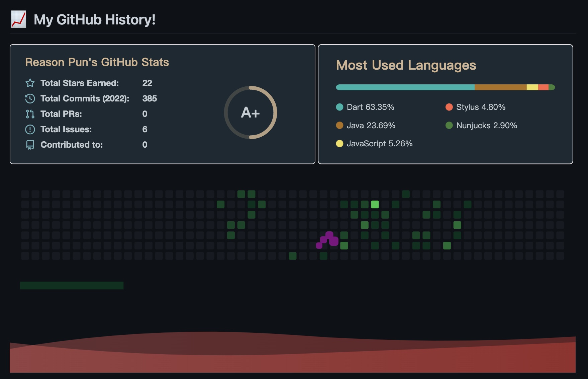Pick the green dot next to Nunjucks
Viewport: 588px width, 379px height.
click(449, 125)
